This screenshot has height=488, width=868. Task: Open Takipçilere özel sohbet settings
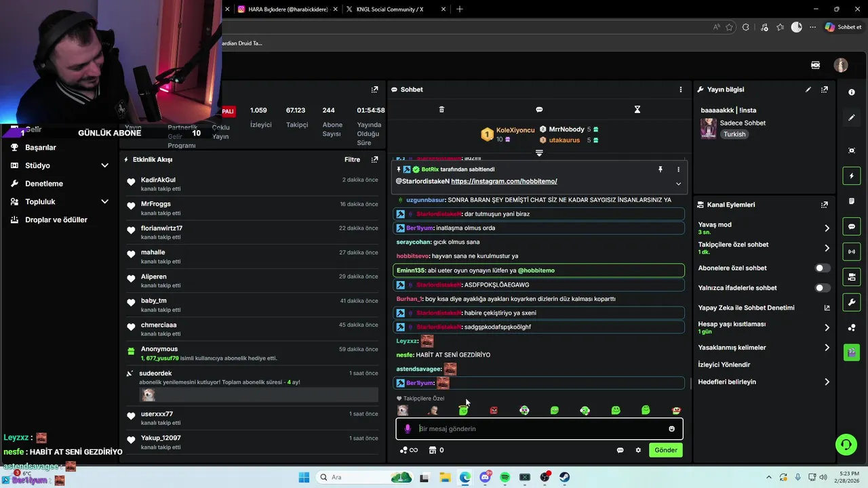coord(764,248)
